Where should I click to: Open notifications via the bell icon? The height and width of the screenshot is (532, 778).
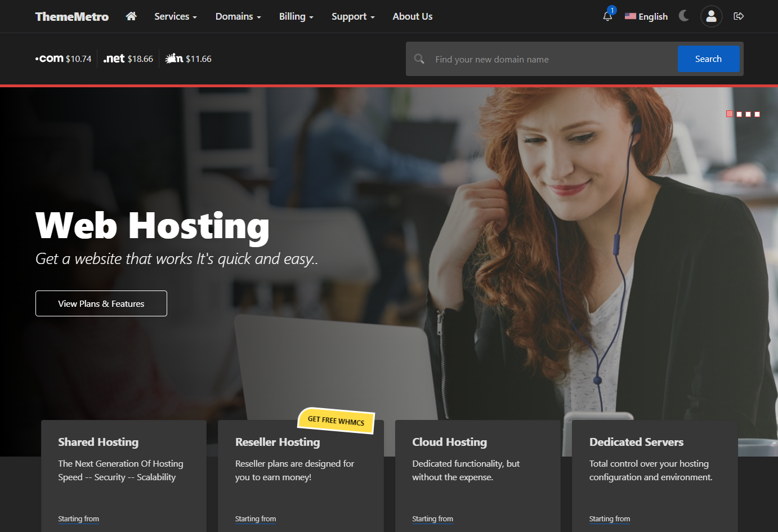(x=607, y=17)
